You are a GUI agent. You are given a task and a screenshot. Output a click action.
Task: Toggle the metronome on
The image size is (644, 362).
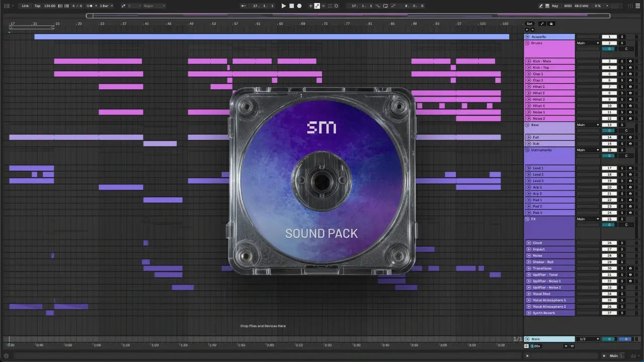pos(90,6)
